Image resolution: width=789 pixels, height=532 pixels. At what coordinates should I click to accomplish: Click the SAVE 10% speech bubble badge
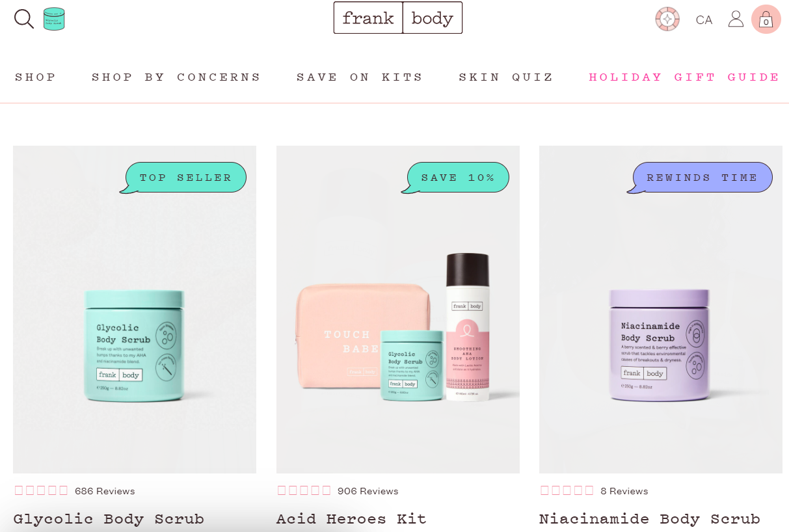(x=455, y=178)
